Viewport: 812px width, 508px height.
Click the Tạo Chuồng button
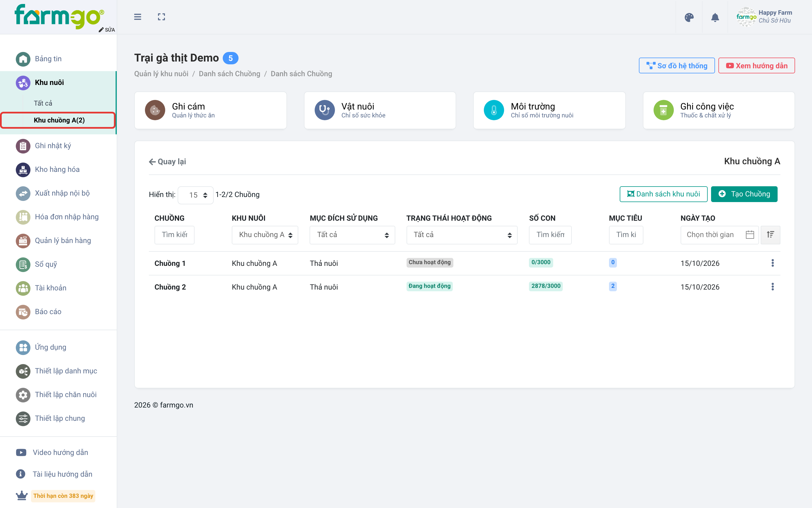coord(744,194)
